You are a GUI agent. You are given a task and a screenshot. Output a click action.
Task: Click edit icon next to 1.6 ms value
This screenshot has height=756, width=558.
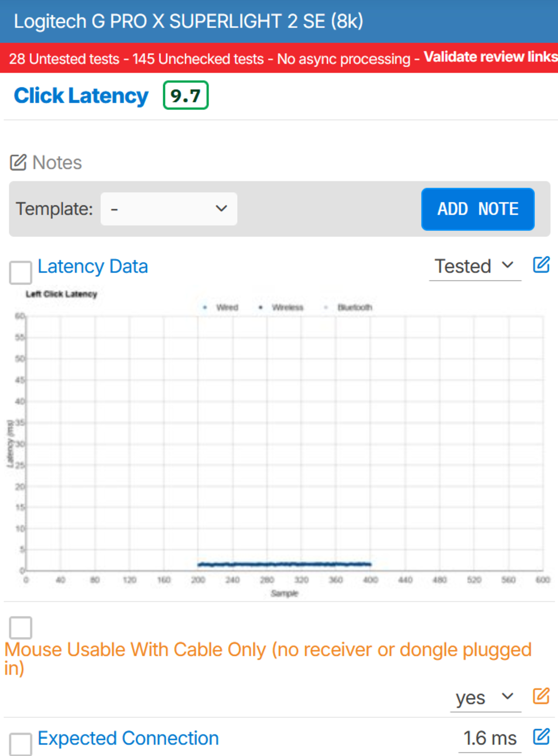click(541, 737)
